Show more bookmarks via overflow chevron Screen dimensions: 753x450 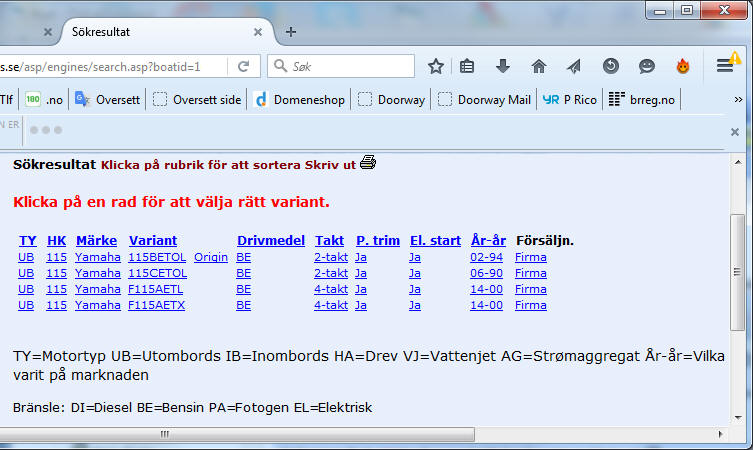[x=738, y=99]
